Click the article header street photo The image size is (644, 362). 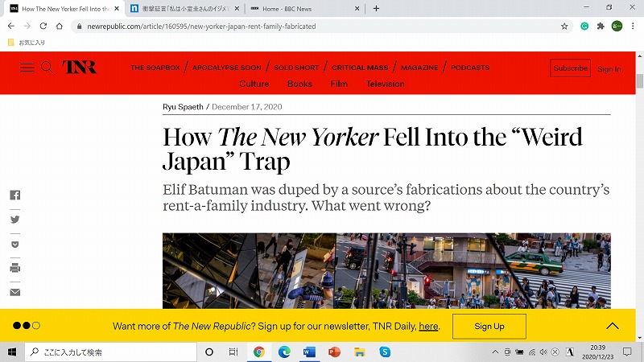tap(386, 271)
